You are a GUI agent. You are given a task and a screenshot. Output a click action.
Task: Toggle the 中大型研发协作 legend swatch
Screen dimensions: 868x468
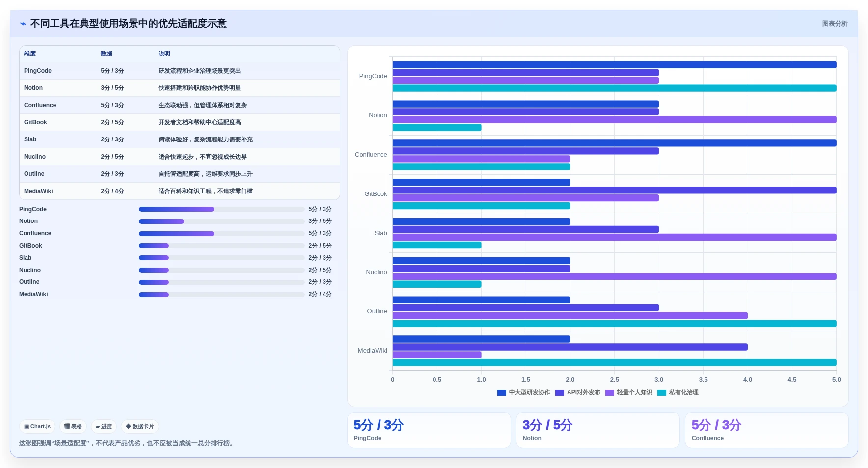pyautogui.click(x=501, y=393)
